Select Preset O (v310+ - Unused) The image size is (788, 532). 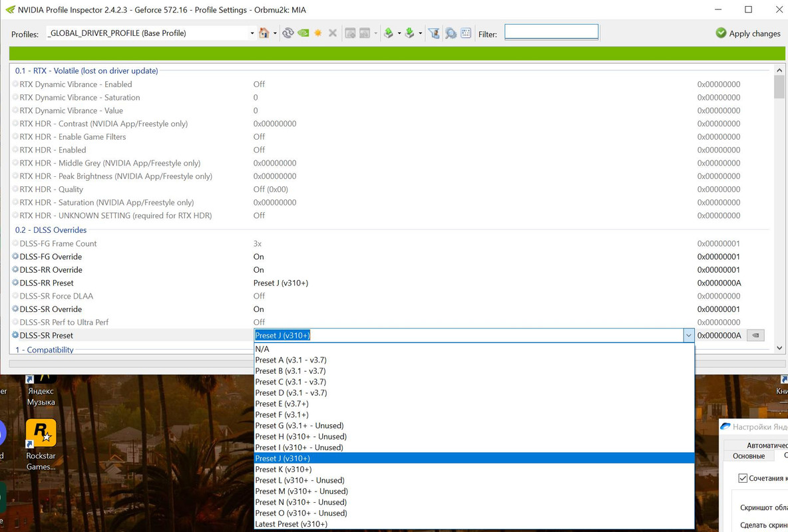475,513
